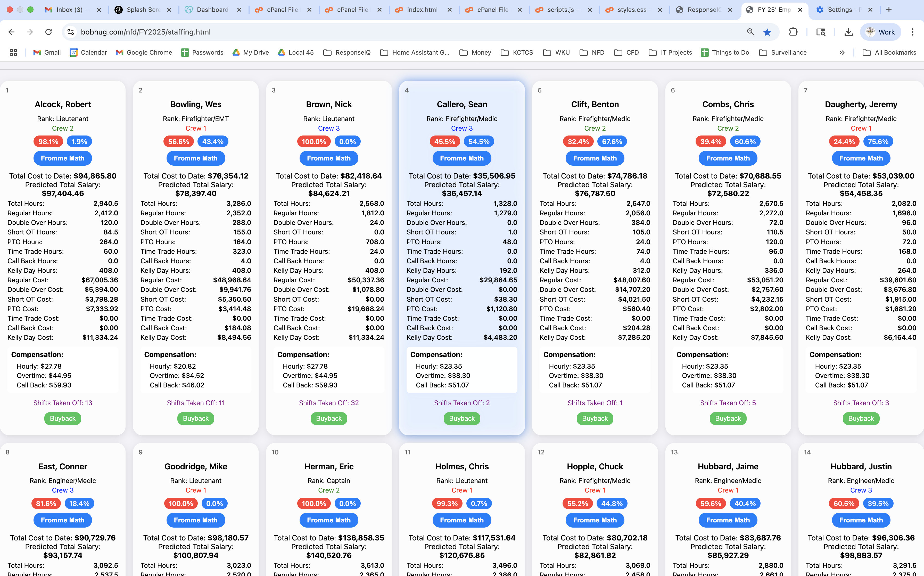Open the apps grid icon in bookmarks bar
Screen dimensions: 924x576
[13, 53]
